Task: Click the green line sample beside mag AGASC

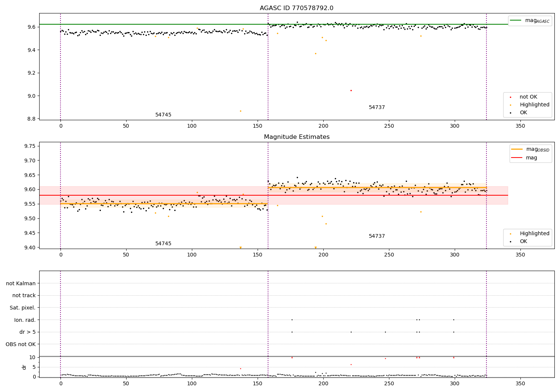Action: tap(516, 21)
